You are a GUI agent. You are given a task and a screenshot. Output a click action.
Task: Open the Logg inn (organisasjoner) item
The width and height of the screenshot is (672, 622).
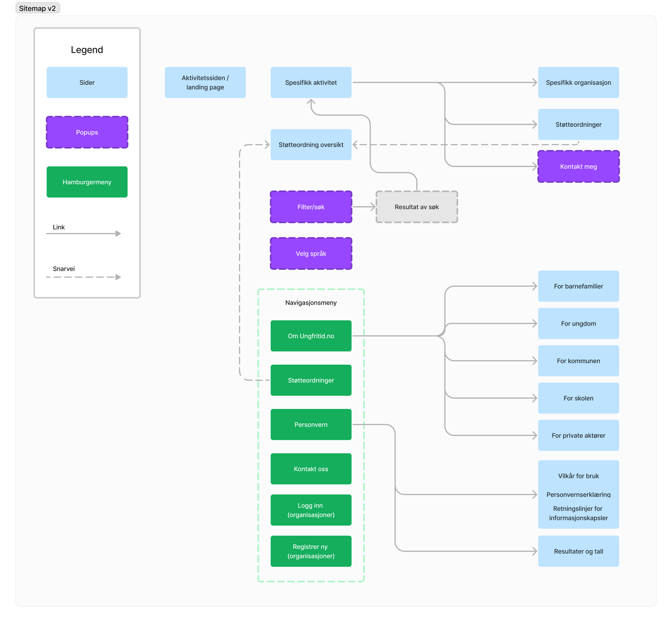[x=311, y=510]
